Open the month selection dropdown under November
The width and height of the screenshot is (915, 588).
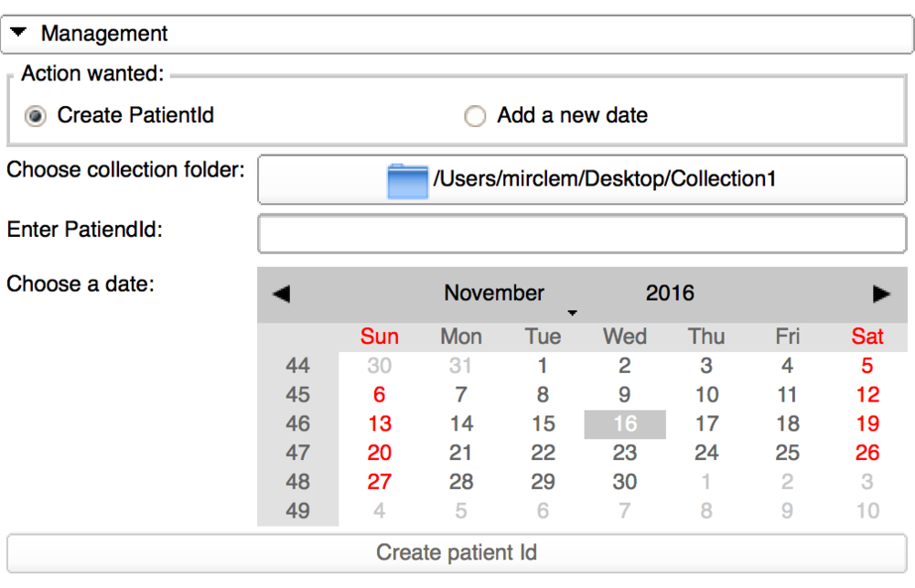573,313
